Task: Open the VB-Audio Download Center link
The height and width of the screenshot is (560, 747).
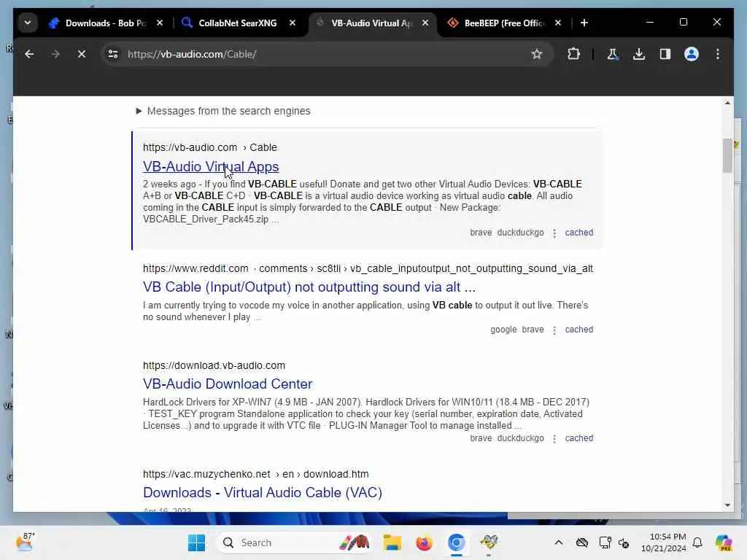Action: point(228,384)
